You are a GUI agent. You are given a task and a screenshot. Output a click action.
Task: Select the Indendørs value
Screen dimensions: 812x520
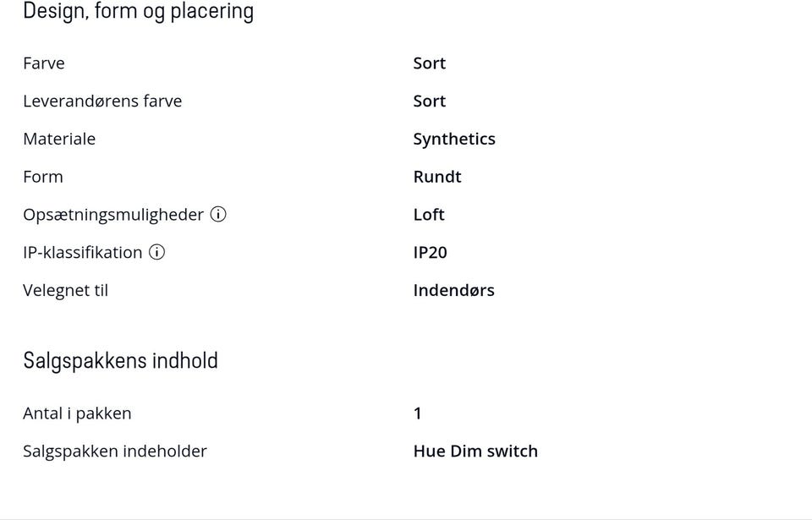453,290
